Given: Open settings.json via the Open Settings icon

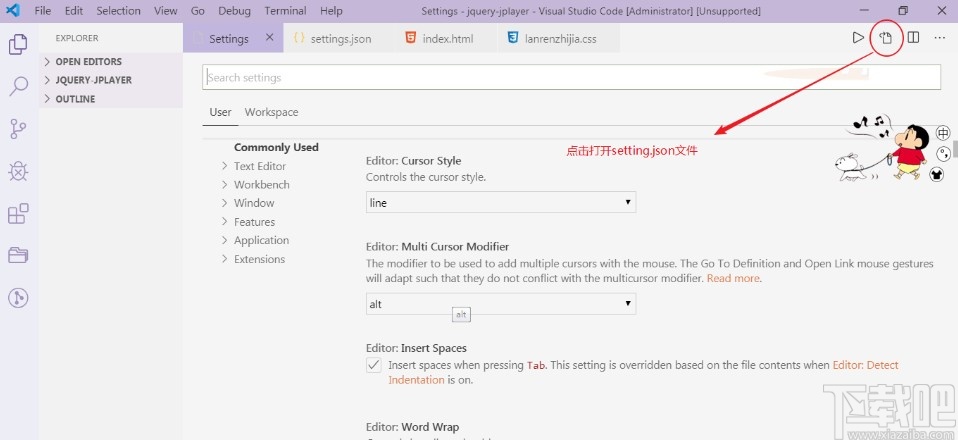Looking at the screenshot, I should pos(886,38).
